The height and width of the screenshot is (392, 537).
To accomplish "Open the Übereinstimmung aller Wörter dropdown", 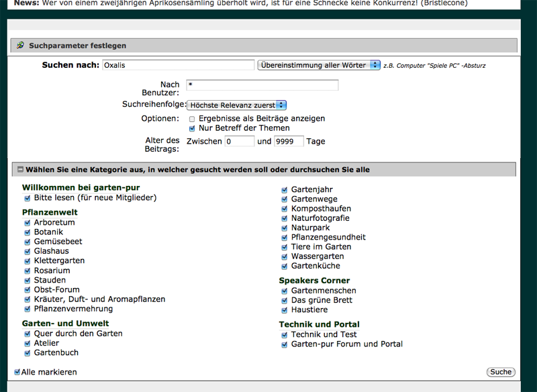I will pos(319,65).
